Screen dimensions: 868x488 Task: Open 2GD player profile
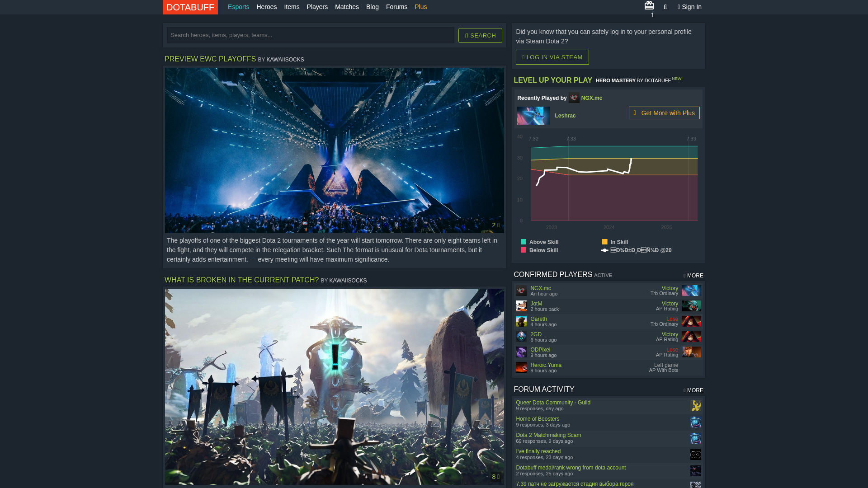(x=536, y=334)
